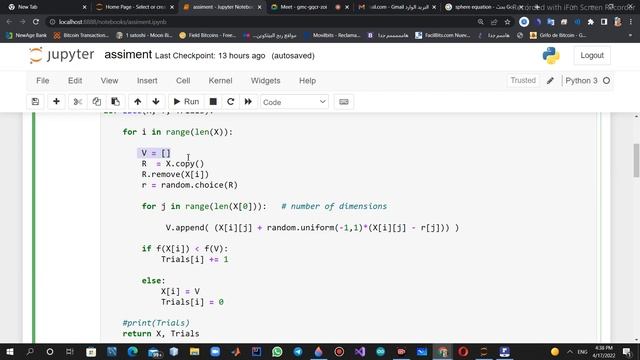
Task: Open the Cell menu
Action: pos(183,81)
